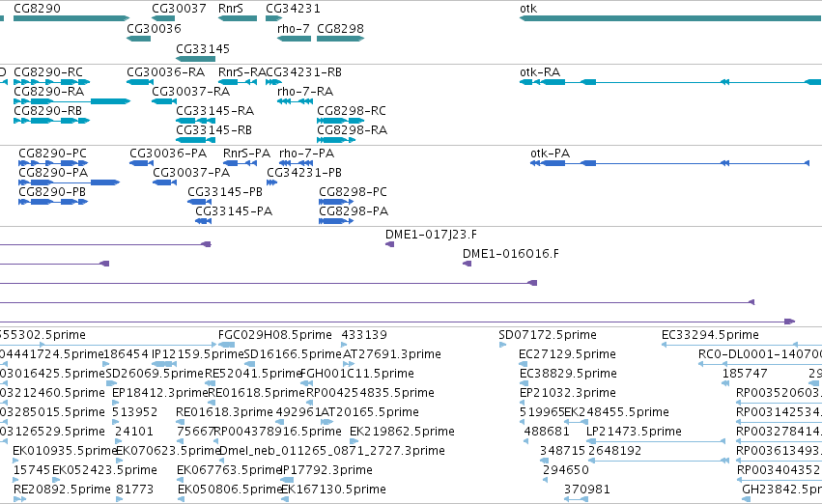Select EST AT27691.3prime
The height and width of the screenshot is (504, 822).
click(391, 354)
